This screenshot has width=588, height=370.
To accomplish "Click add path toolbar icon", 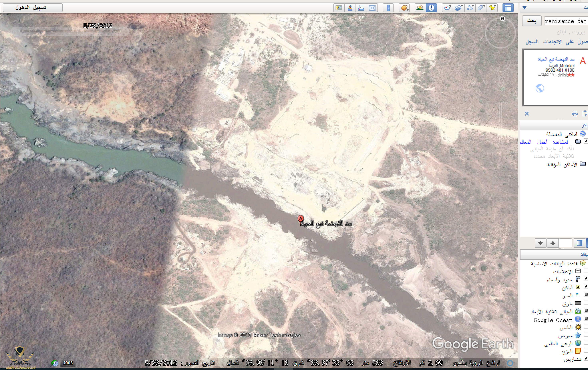I will [470, 8].
